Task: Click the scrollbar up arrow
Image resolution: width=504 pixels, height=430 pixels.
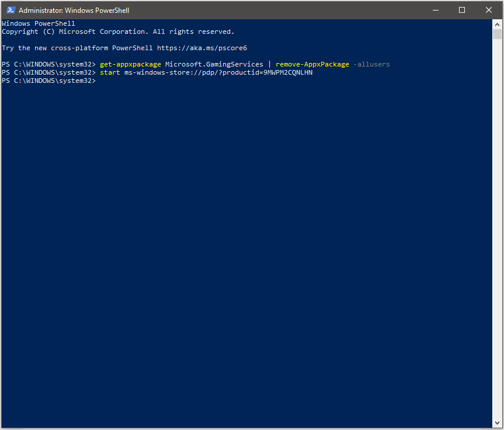Action: click(x=497, y=25)
